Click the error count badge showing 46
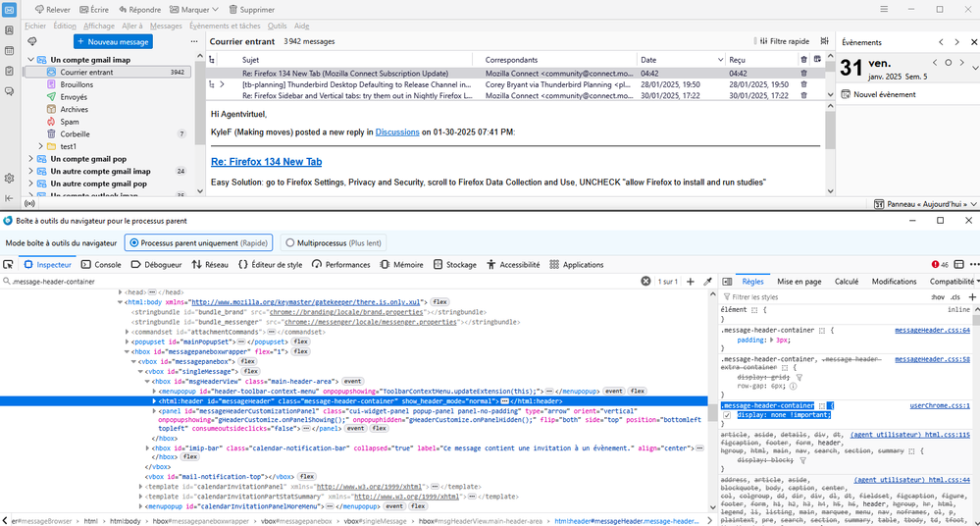 (940, 265)
